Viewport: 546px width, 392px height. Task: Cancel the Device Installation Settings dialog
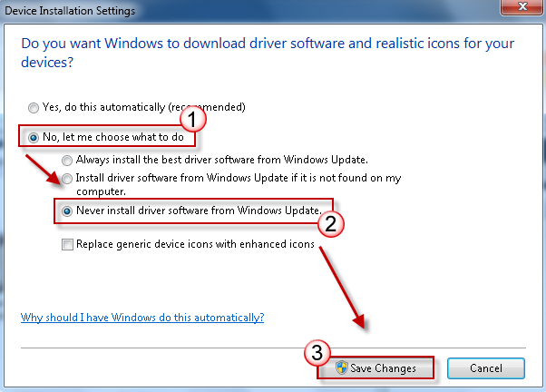[486, 368]
